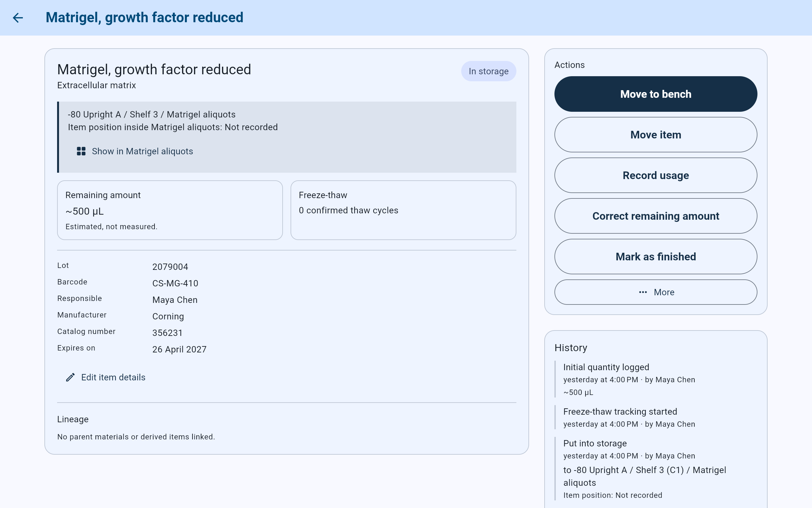Click the History panel heading
This screenshot has height=508, width=812.
571,348
